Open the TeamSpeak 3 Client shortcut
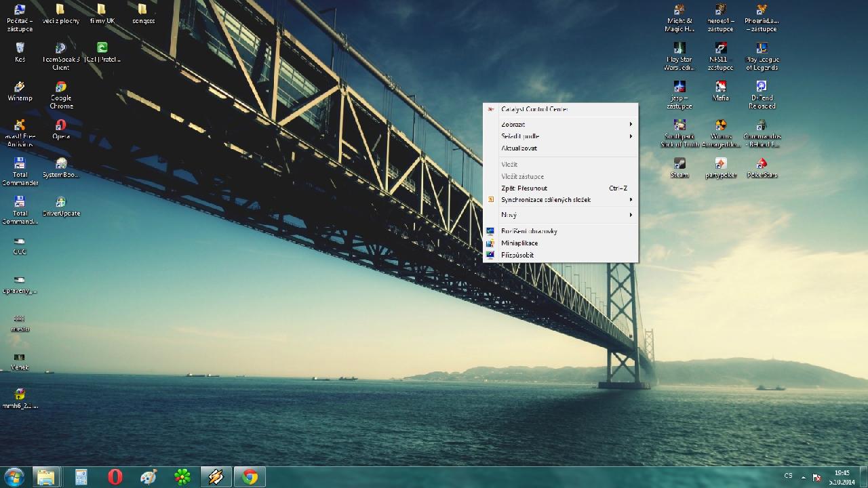 click(x=61, y=49)
